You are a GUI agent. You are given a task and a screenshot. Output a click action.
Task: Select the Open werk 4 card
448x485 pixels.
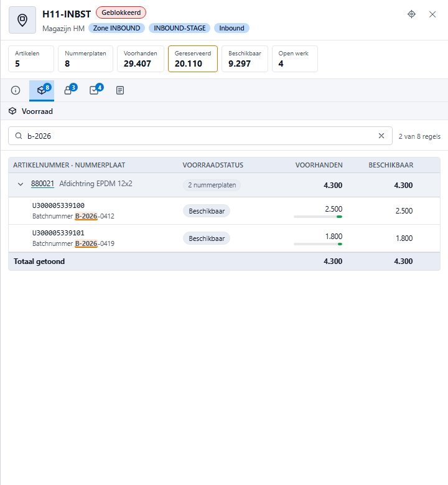[x=295, y=59]
